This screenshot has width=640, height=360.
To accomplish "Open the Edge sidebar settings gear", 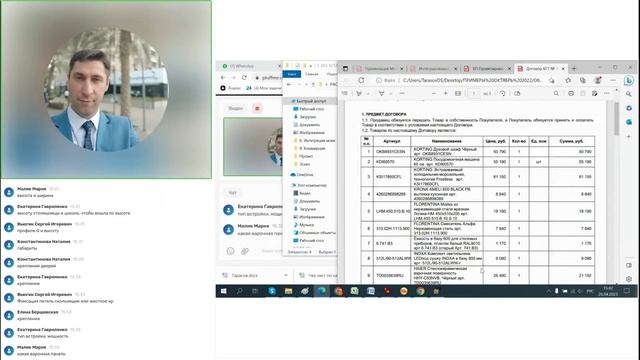I will tap(629, 279).
